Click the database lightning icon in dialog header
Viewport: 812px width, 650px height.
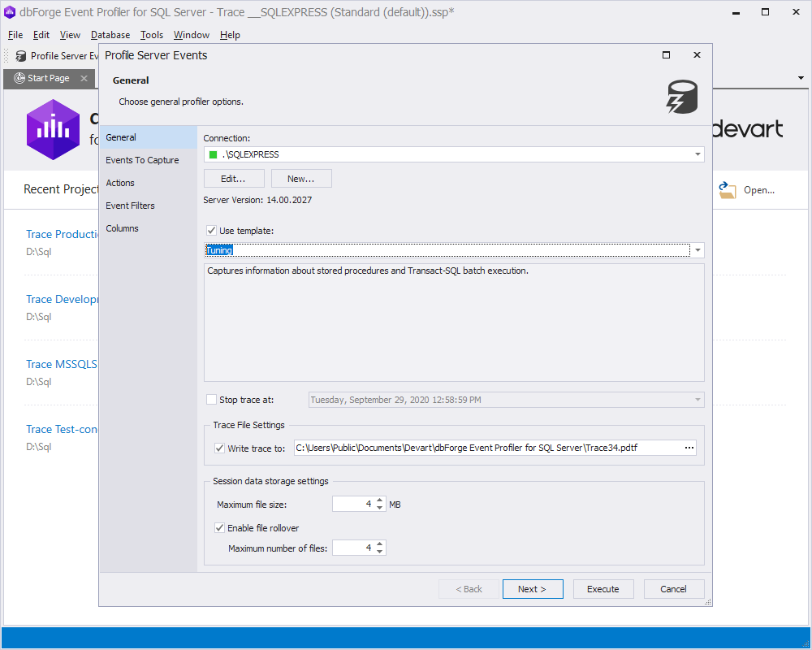click(682, 97)
